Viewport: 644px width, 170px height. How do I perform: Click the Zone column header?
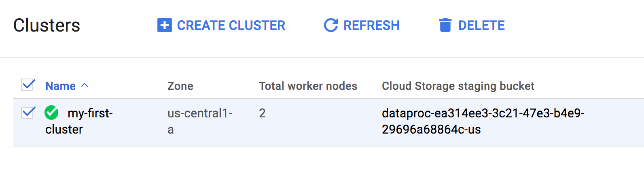tap(180, 86)
